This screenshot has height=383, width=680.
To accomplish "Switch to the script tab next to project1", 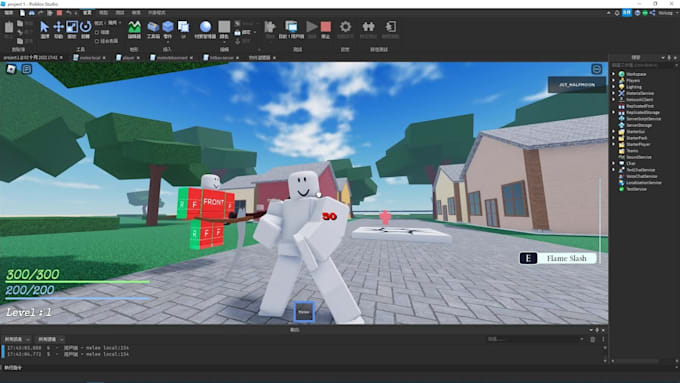I will click(x=89, y=57).
